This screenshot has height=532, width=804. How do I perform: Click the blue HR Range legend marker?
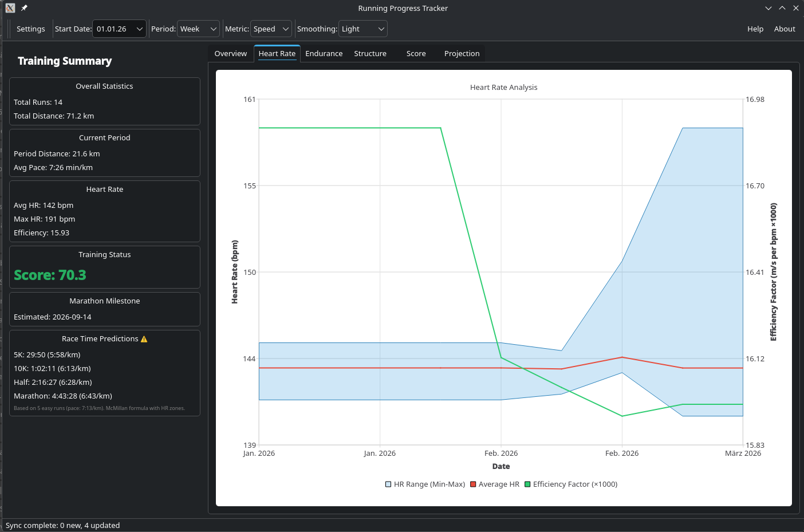coord(388,484)
